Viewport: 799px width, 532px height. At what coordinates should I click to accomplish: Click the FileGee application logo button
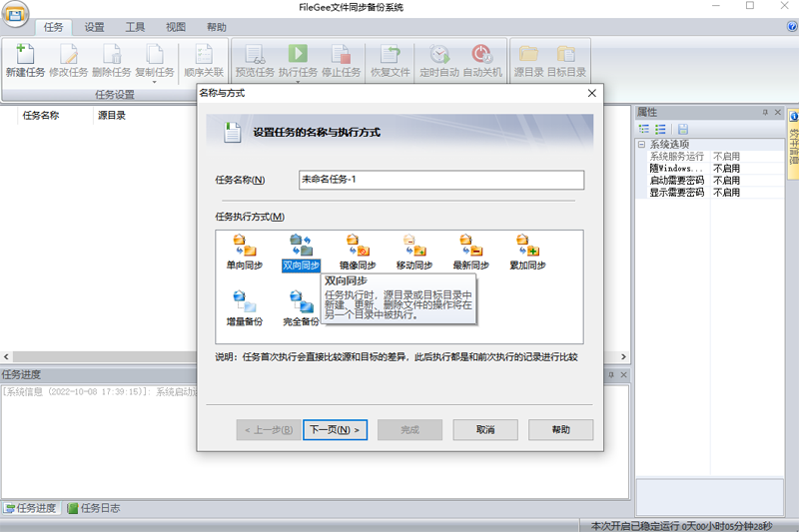pyautogui.click(x=15, y=14)
